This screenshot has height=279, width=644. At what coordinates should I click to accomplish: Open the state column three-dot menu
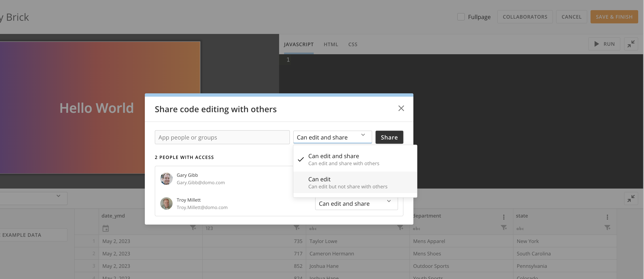click(x=607, y=217)
